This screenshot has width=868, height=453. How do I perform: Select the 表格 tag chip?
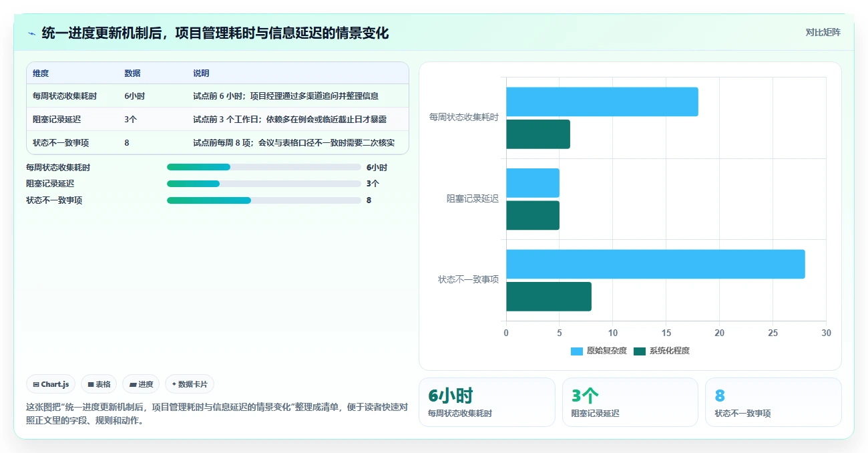point(99,384)
